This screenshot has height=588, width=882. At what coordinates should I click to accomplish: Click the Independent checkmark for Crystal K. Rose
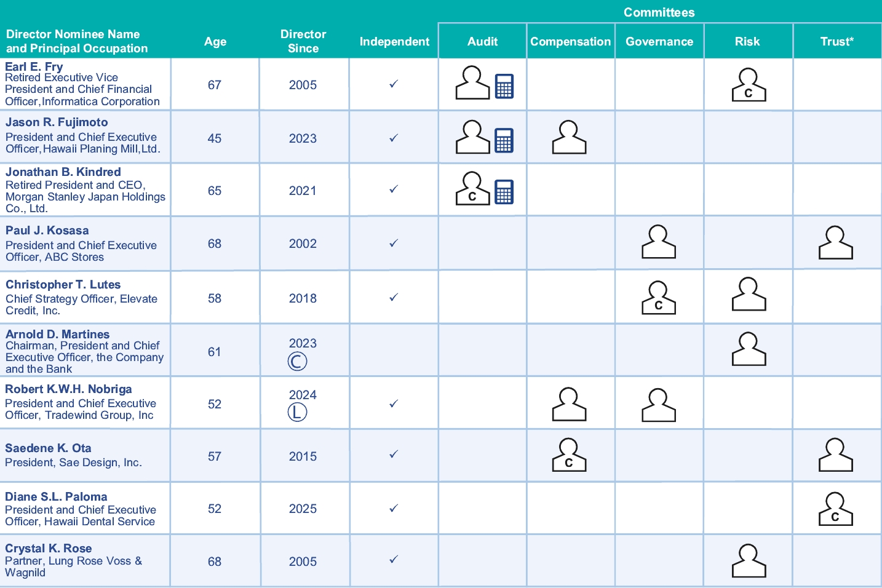click(x=394, y=560)
